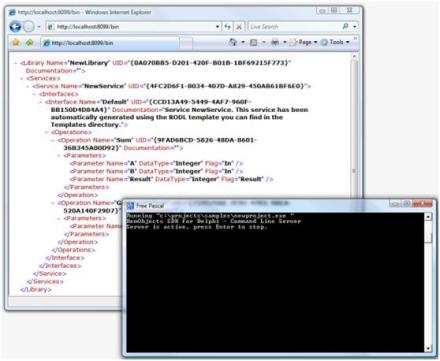Open the address bar history dropdown

(217, 27)
